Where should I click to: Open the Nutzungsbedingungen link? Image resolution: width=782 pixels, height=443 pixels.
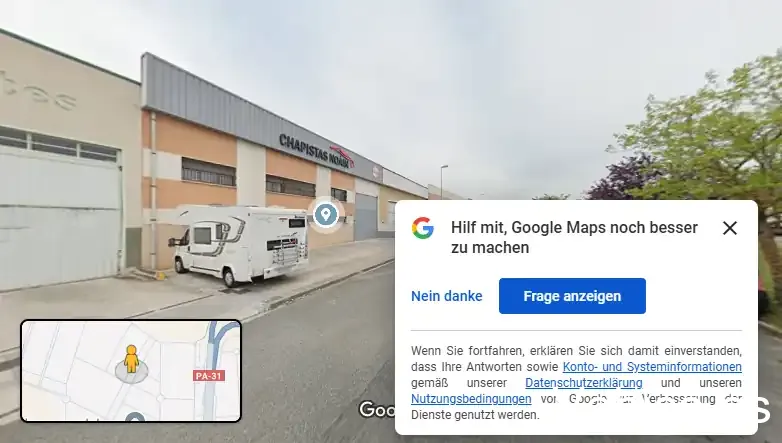coord(471,399)
